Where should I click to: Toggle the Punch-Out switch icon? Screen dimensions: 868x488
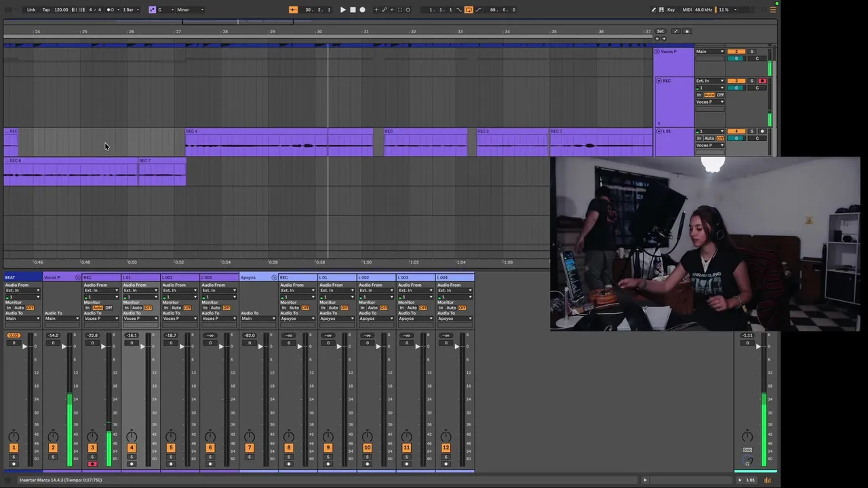click(478, 9)
